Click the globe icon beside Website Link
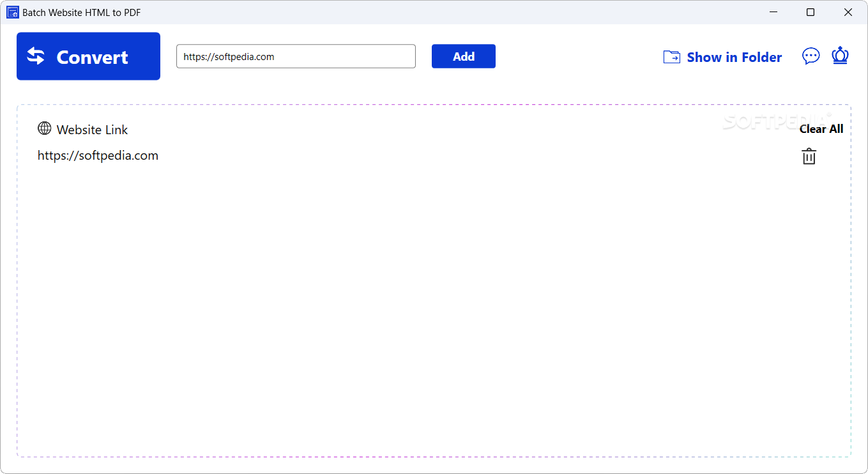This screenshot has width=868, height=474. coord(45,128)
